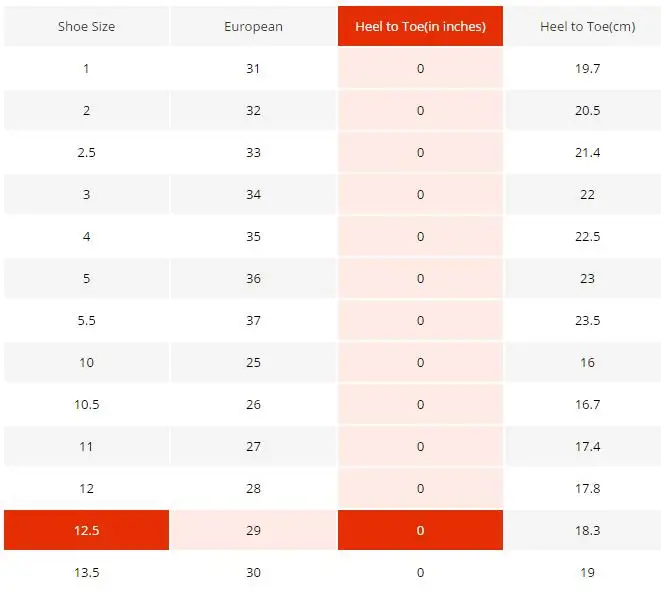Click shoe size 5.5 cell
This screenshot has width=661, height=592.
pyautogui.click(x=86, y=320)
